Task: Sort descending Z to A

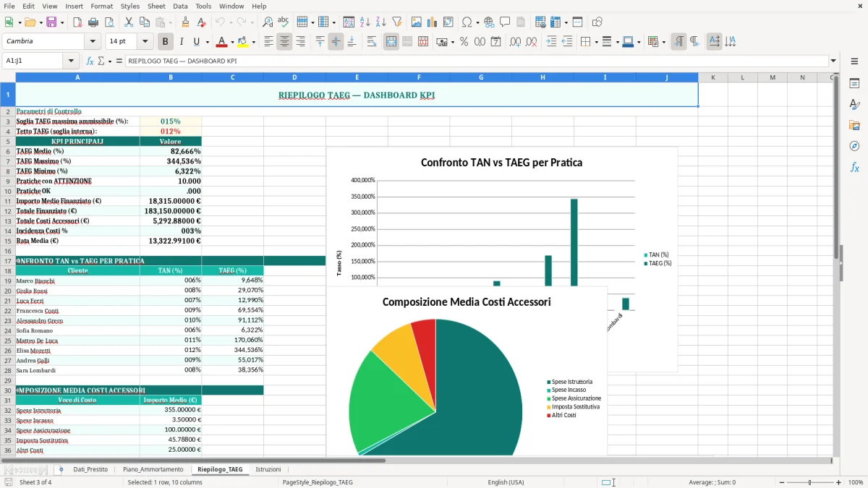Action: coord(380,22)
